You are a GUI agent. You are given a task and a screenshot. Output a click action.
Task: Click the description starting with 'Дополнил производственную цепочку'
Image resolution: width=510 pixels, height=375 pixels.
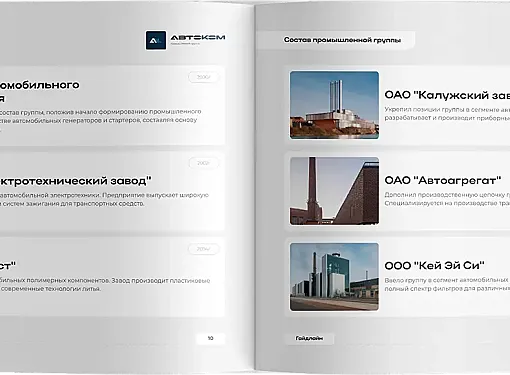[447, 199]
